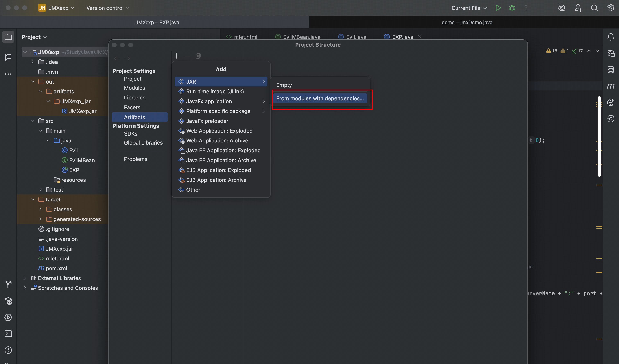The height and width of the screenshot is (364, 619).
Task: Open the Version control dropdown
Action: click(108, 8)
